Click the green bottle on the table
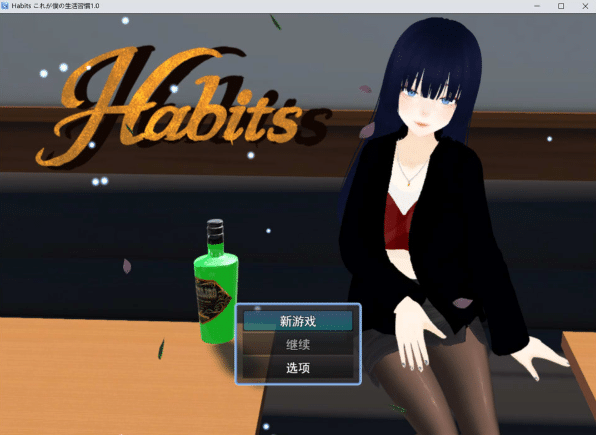 (x=216, y=281)
